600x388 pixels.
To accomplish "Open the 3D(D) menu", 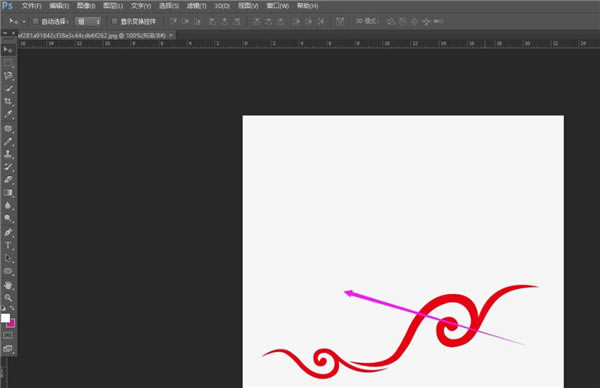I will coord(222,6).
